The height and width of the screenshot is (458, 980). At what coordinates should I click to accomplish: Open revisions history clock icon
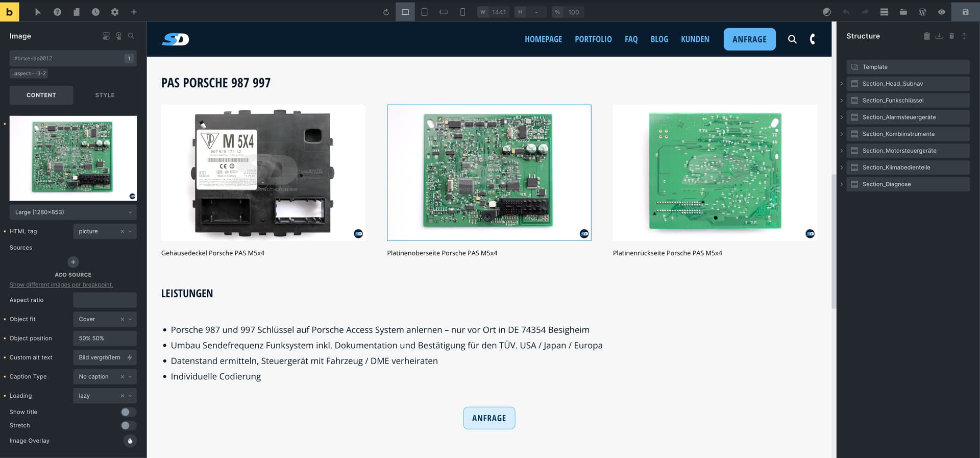(x=95, y=12)
